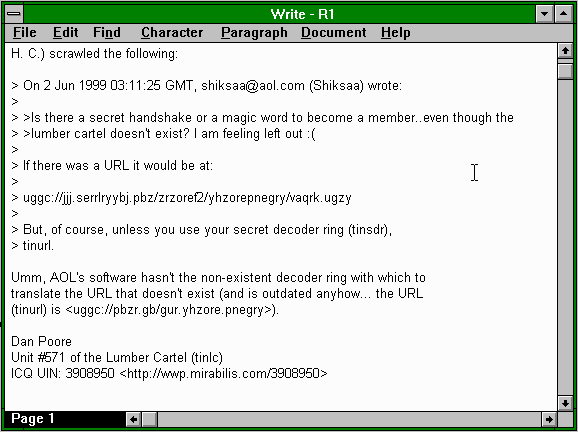The width and height of the screenshot is (578, 432).
Task: Open the Find menu
Action: click(107, 32)
